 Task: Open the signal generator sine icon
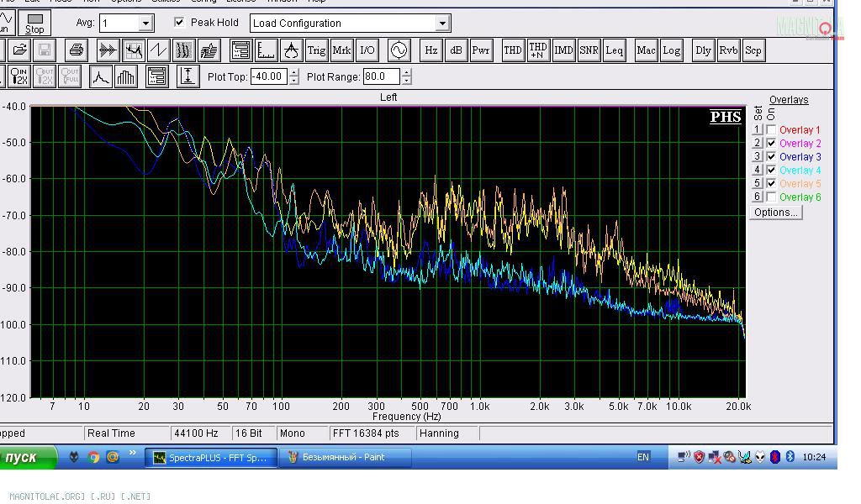399,50
